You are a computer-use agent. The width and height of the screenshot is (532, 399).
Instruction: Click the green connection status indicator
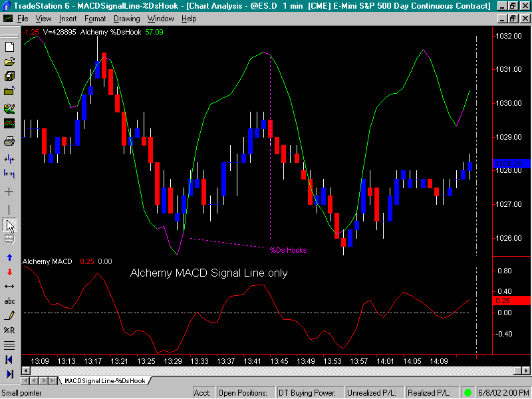coord(468,392)
